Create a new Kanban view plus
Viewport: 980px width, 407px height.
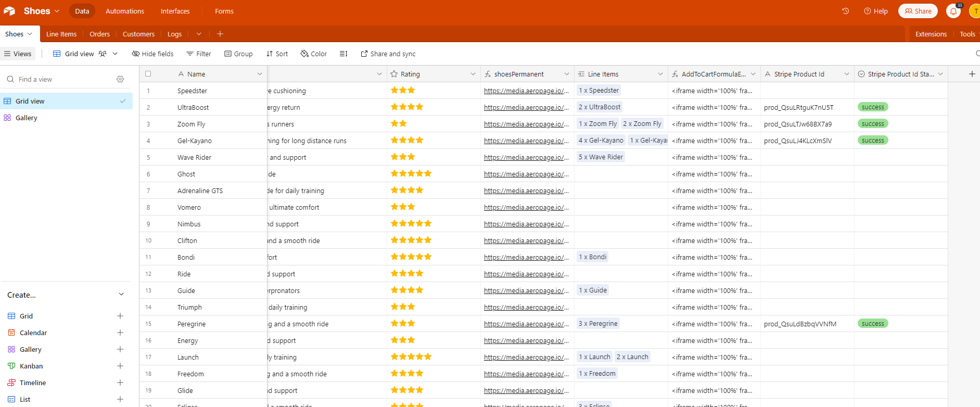(120, 366)
